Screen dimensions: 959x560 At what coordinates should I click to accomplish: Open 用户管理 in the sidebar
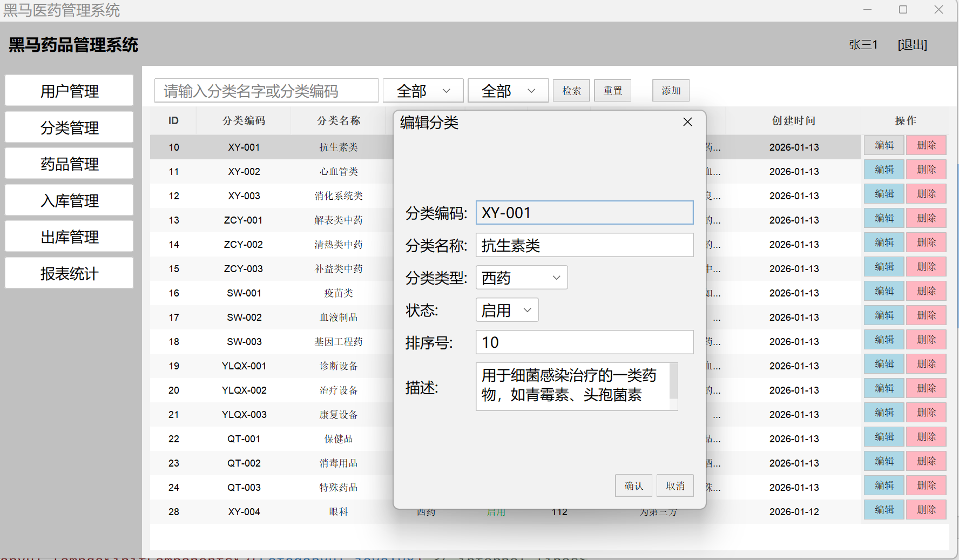pos(69,91)
